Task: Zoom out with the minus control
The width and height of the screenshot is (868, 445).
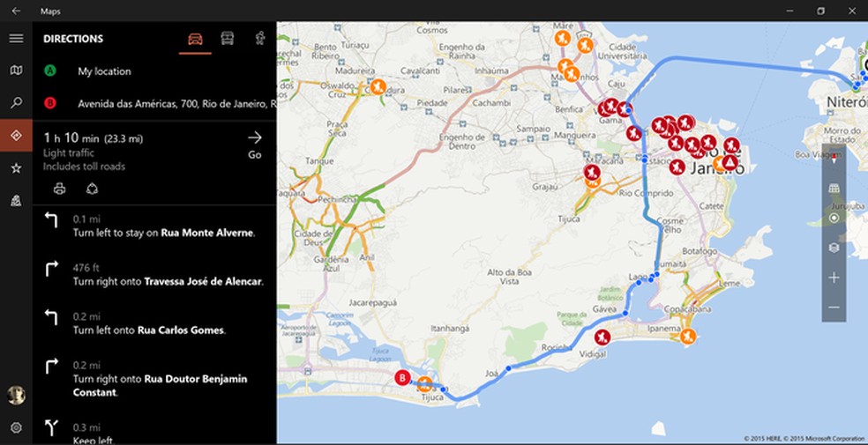Action: click(834, 308)
